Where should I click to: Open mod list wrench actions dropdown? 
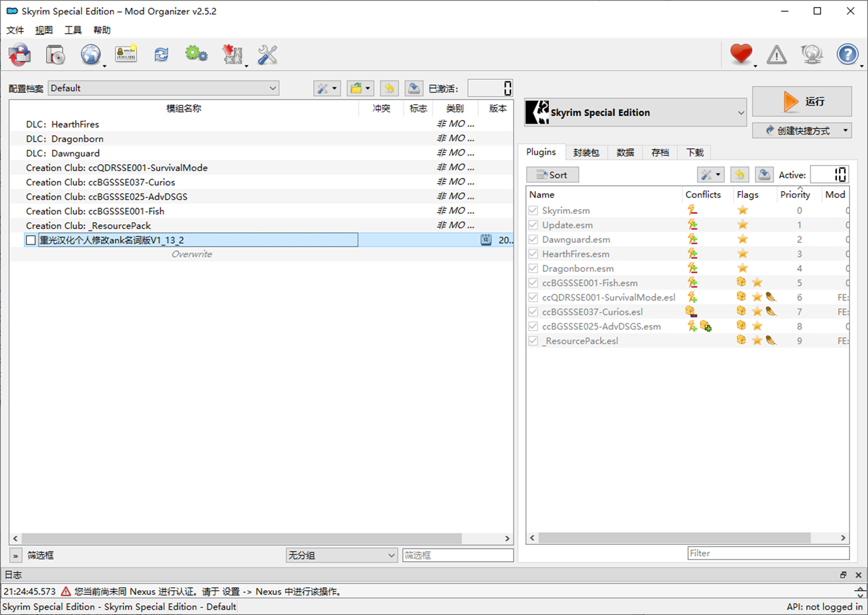pos(327,89)
